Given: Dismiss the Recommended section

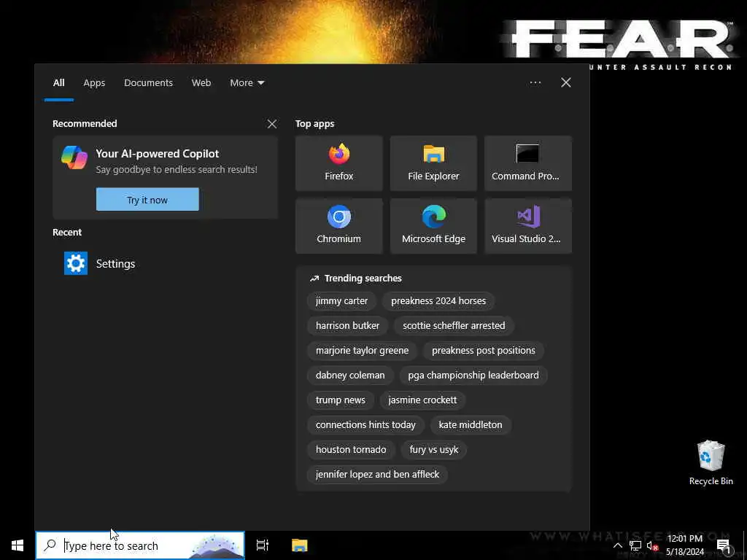Looking at the screenshot, I should 272,124.
